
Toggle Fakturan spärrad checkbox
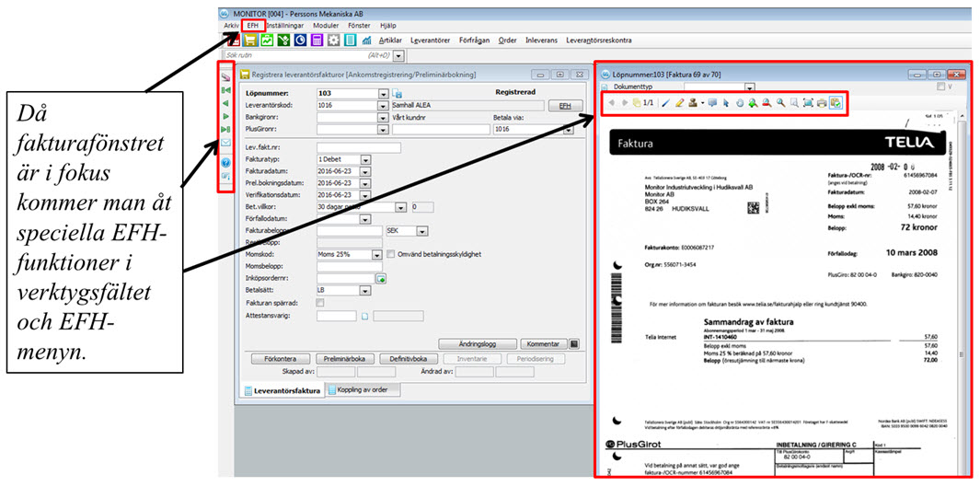[320, 303]
